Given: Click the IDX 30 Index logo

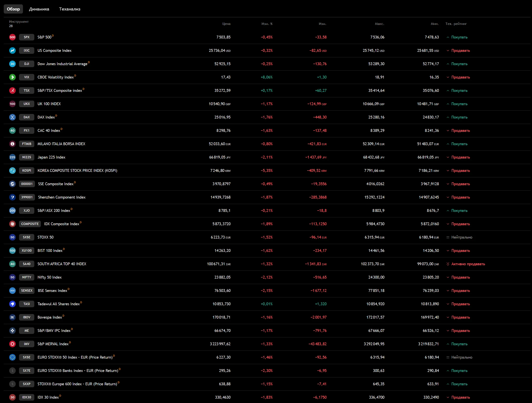Looking at the screenshot, I should pos(12,398).
